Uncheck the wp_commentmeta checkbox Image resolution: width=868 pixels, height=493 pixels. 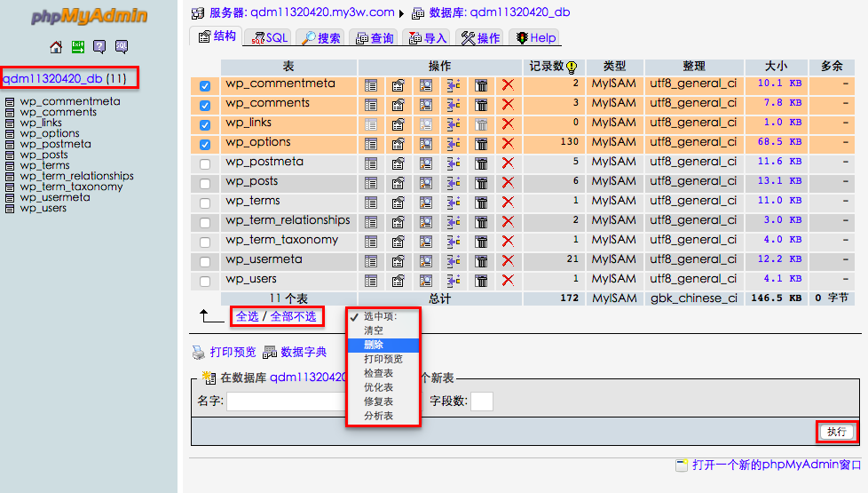(x=205, y=85)
